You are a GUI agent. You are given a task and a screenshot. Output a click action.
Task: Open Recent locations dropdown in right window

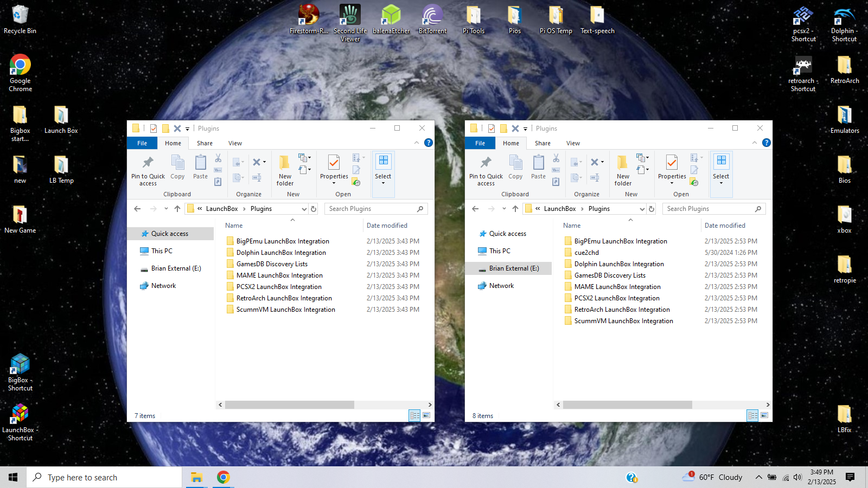tap(504, 209)
